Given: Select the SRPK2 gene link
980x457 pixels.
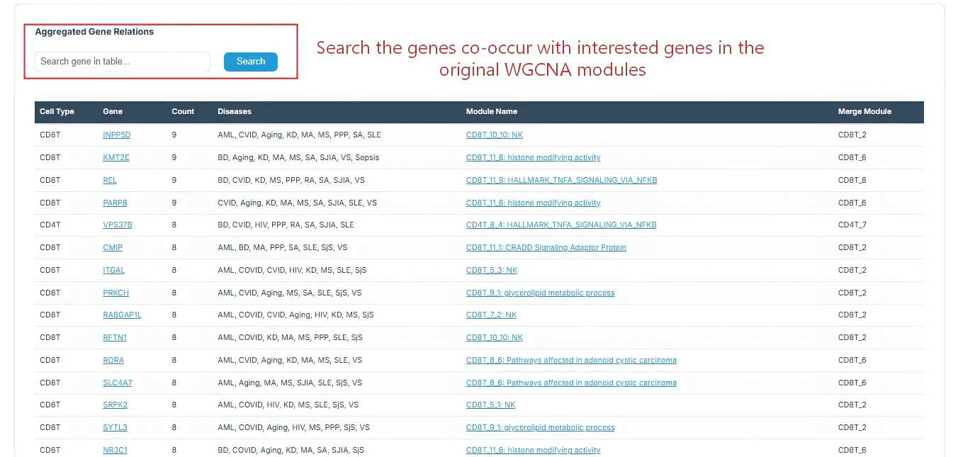Looking at the screenshot, I should [x=115, y=405].
